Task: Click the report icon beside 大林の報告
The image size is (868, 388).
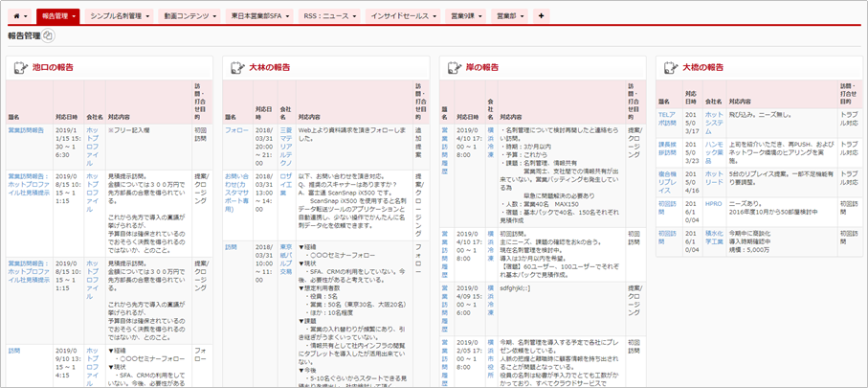Action: click(238, 68)
